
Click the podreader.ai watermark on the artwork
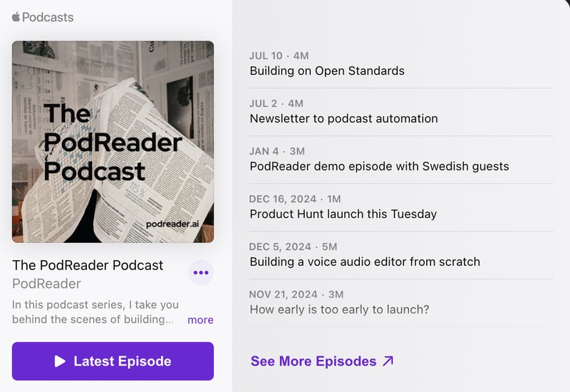coord(175,223)
